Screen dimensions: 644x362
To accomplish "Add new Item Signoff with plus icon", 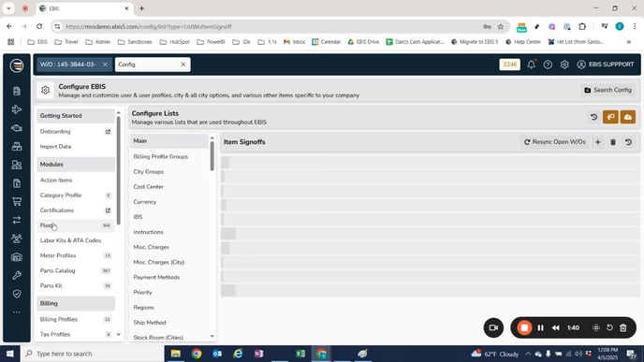I will click(598, 142).
